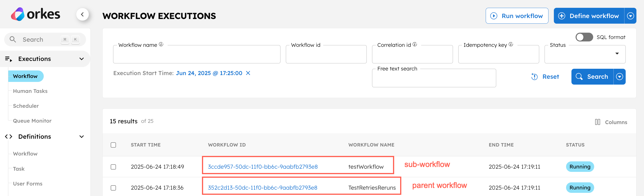The image size is (644, 196).
Task: Click the magnifier icon in sidebar search
Action: click(x=13, y=39)
